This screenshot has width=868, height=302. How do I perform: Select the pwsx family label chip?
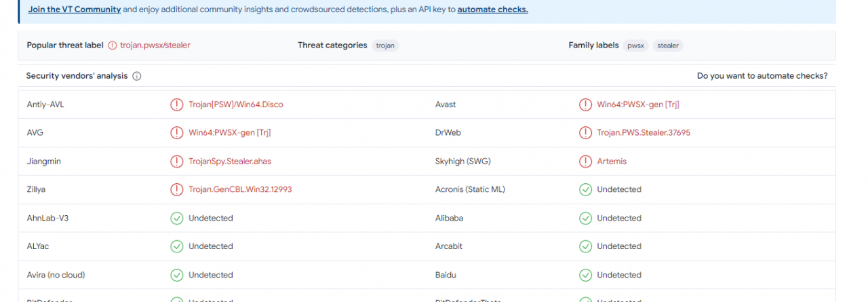point(636,45)
